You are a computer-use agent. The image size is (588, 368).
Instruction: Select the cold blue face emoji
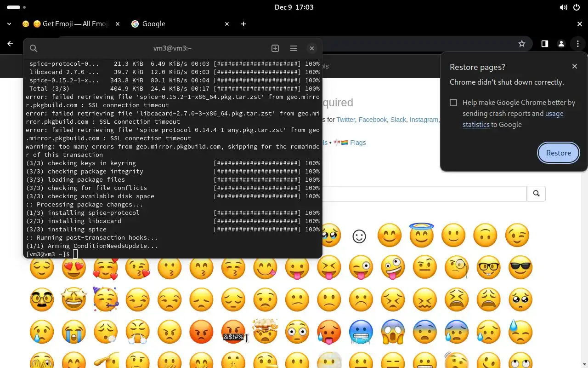click(x=361, y=332)
